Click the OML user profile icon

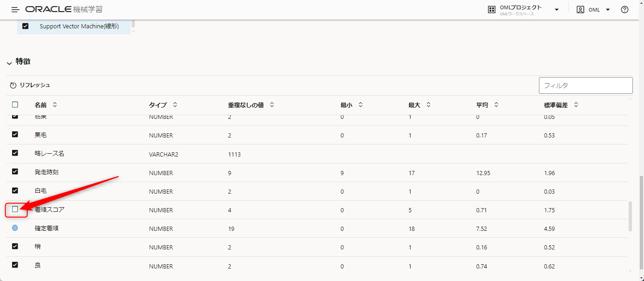[x=580, y=10]
